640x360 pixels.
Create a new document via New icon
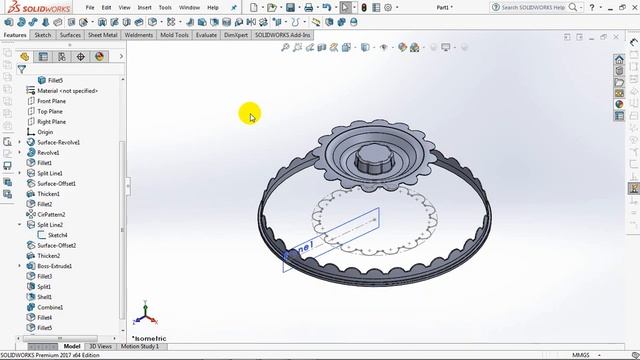[x=253, y=7]
